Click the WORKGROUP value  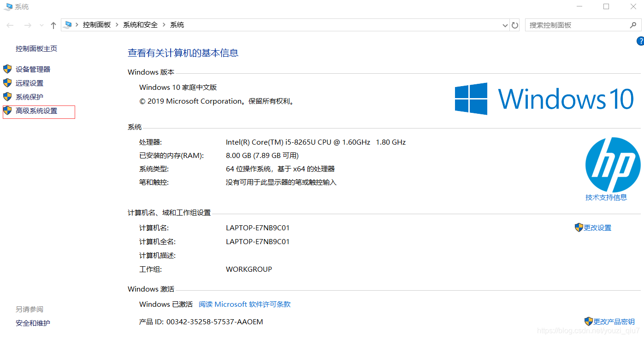[249, 269]
